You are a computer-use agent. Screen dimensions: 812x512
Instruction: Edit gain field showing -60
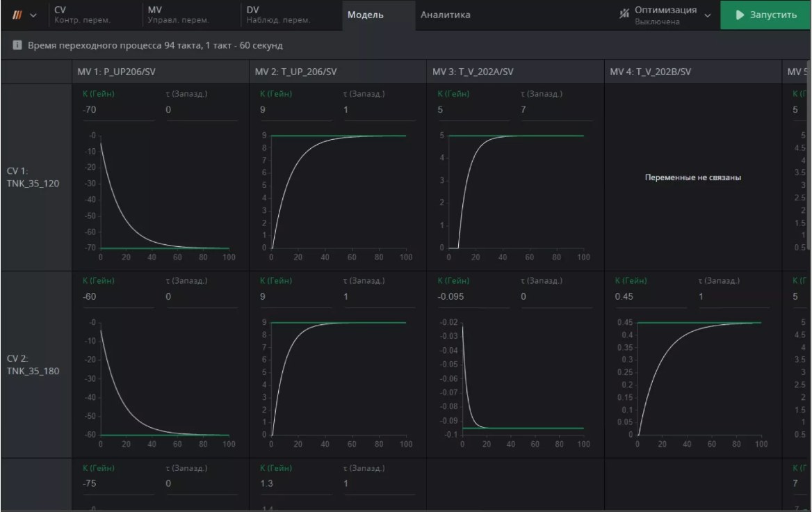click(x=118, y=297)
